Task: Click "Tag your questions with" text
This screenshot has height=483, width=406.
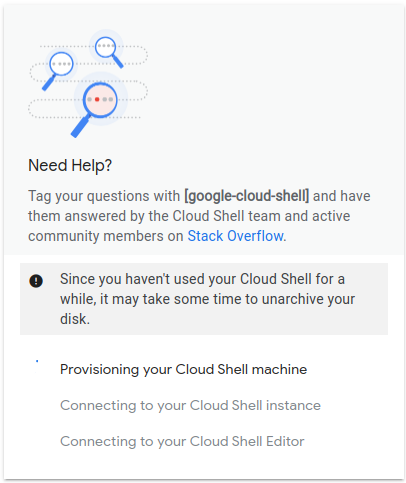Action: [104, 196]
